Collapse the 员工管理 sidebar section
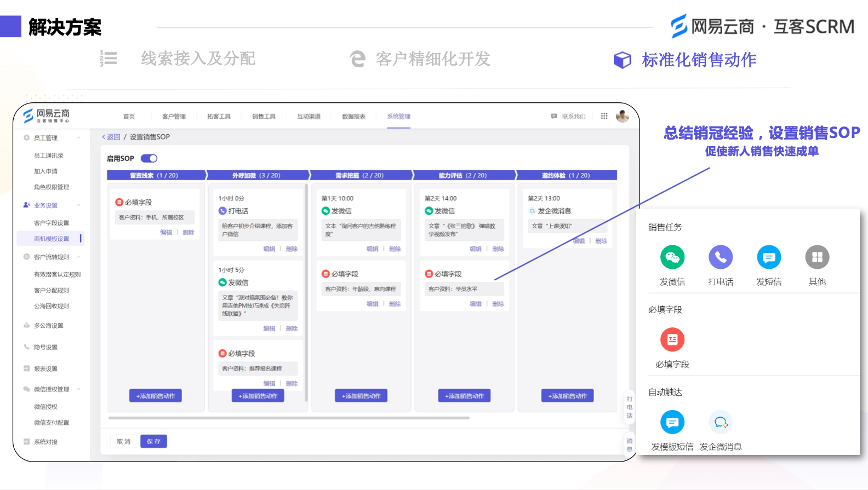The height and width of the screenshot is (490, 868). pyautogui.click(x=79, y=138)
